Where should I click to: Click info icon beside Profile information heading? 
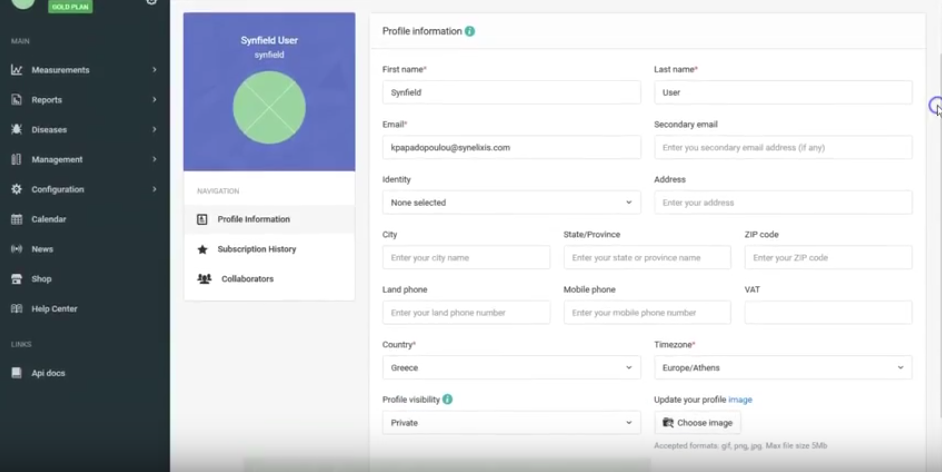(x=470, y=31)
